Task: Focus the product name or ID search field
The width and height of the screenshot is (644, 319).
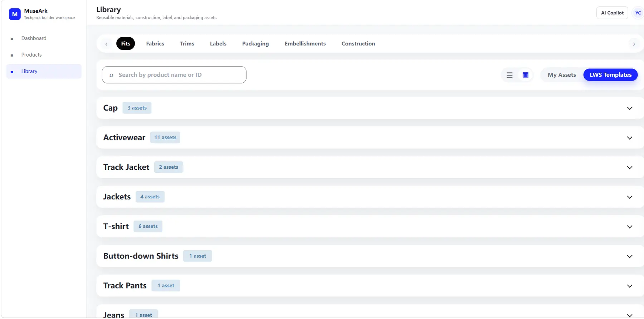Action: [x=174, y=75]
